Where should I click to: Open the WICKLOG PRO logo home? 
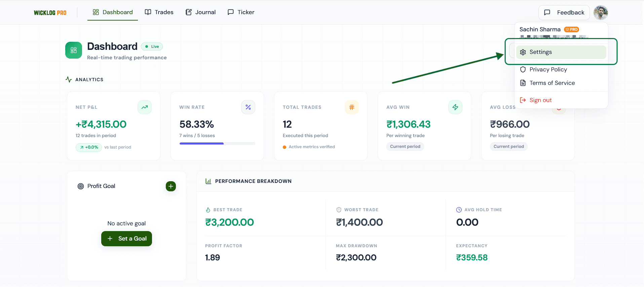click(50, 13)
